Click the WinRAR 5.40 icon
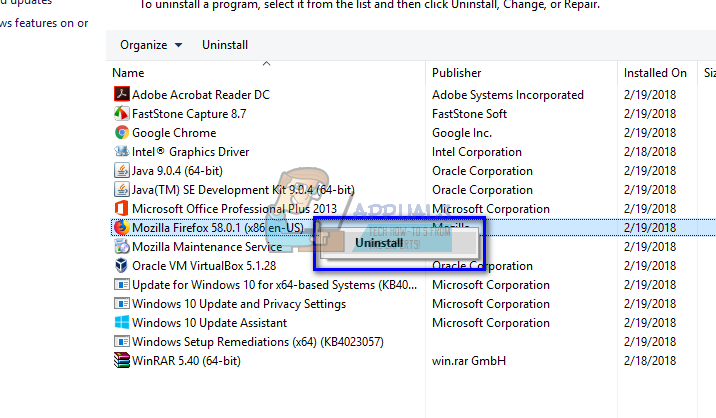 coord(121,360)
